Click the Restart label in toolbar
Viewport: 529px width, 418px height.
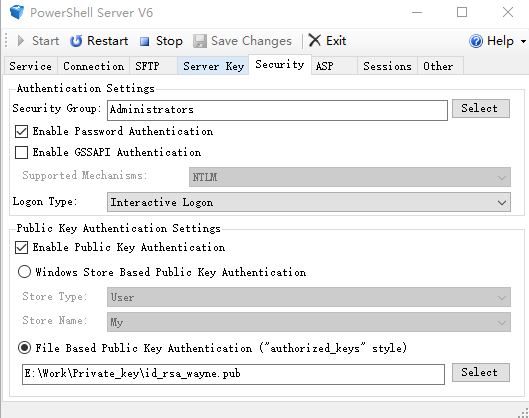107,41
